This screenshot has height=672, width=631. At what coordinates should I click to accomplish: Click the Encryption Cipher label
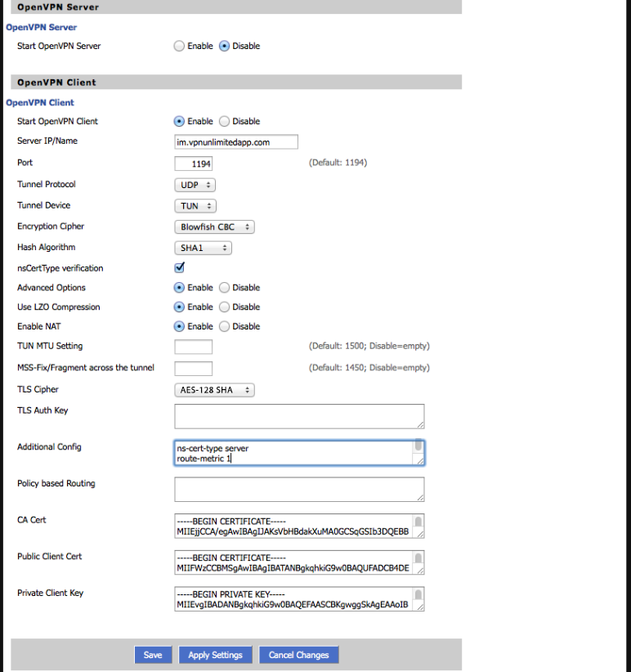click(51, 226)
